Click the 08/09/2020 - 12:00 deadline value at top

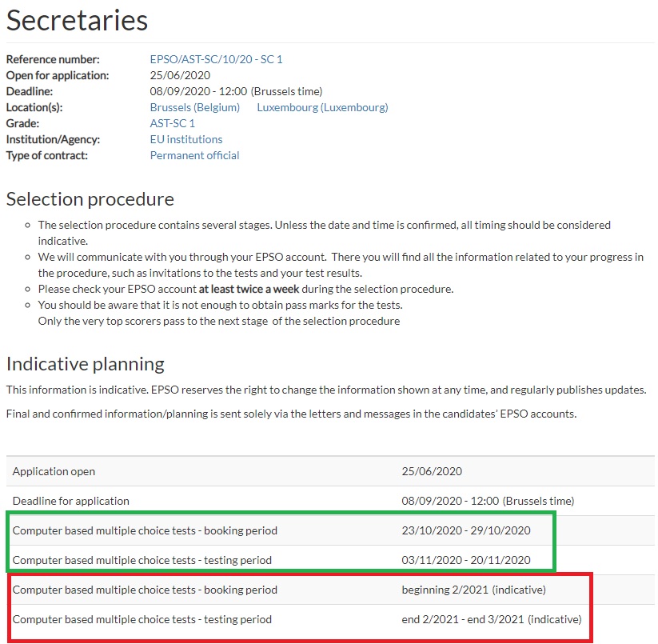(199, 91)
